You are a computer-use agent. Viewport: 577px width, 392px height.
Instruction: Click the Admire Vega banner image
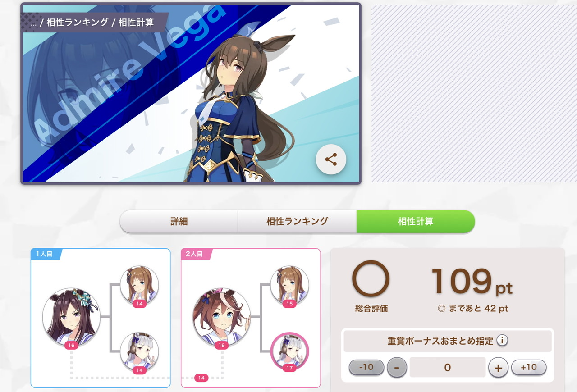tap(191, 94)
